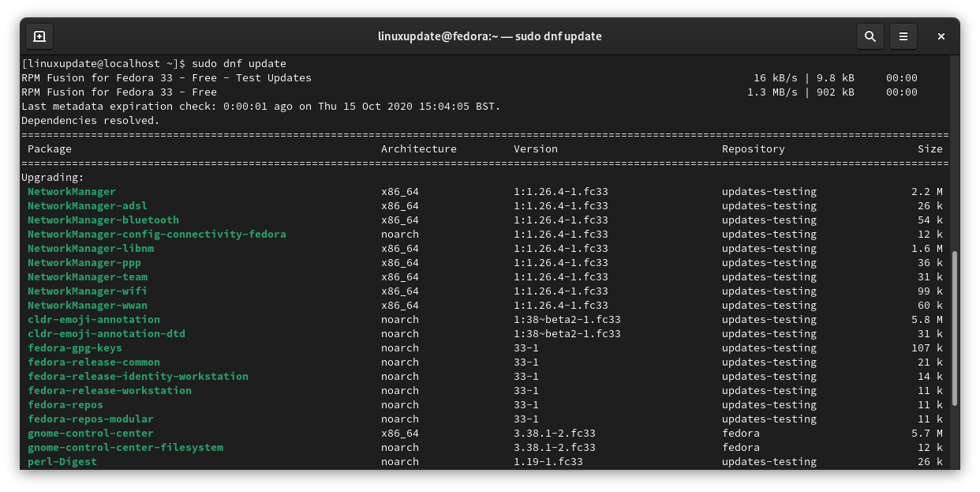Click the 'Repository' column header
The image size is (980, 492).
754,148
